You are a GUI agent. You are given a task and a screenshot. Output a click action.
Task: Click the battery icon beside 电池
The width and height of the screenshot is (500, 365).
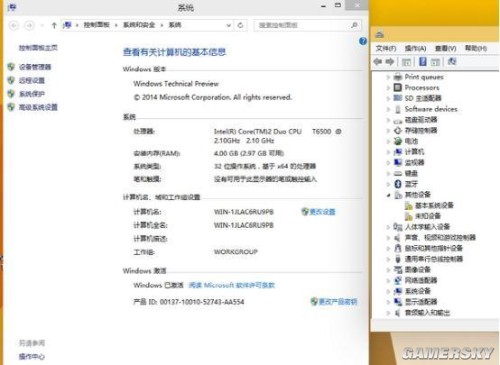[398, 141]
